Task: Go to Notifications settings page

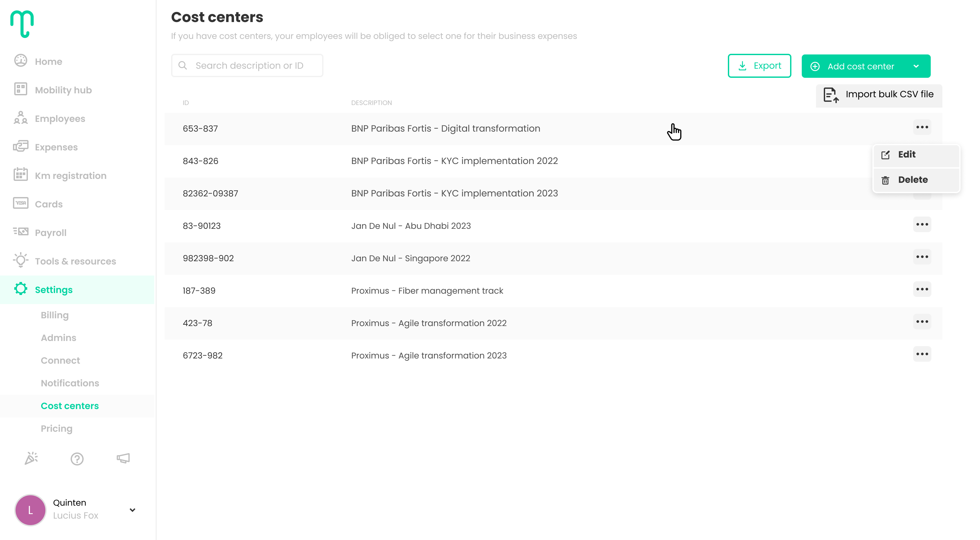Action: 70,383
